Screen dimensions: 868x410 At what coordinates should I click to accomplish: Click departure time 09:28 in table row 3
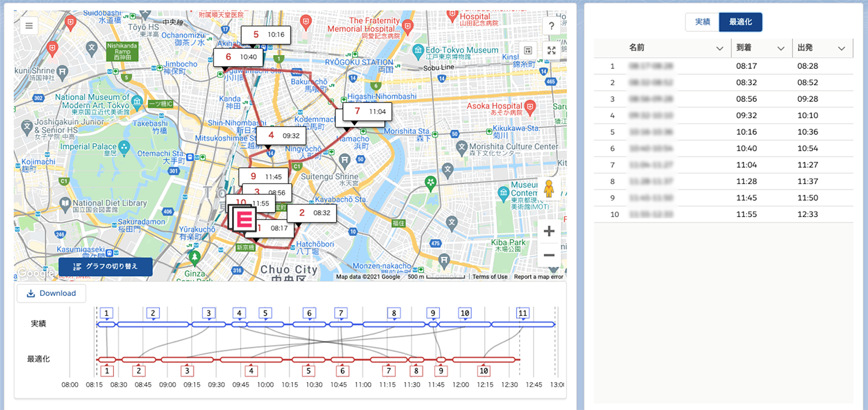[808, 99]
